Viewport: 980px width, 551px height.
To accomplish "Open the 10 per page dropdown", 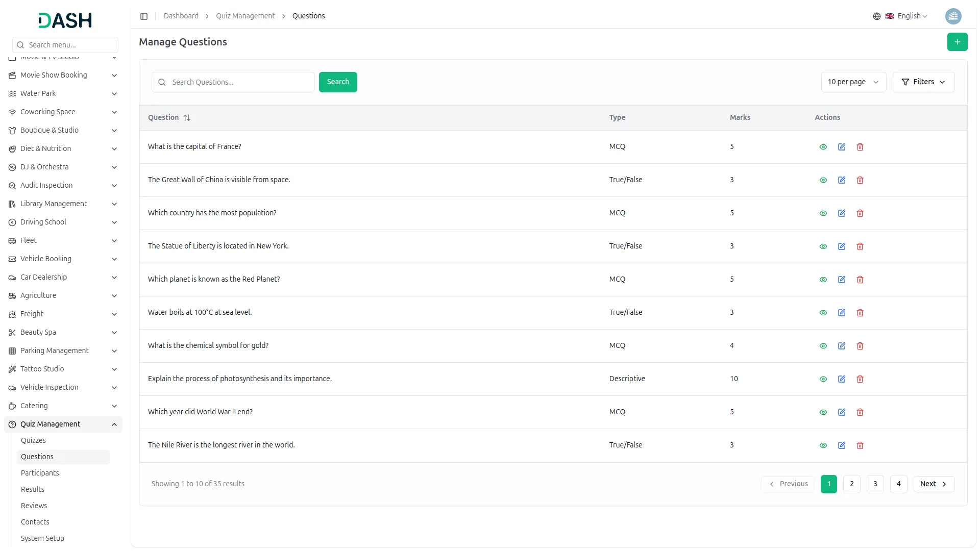I will (x=853, y=82).
